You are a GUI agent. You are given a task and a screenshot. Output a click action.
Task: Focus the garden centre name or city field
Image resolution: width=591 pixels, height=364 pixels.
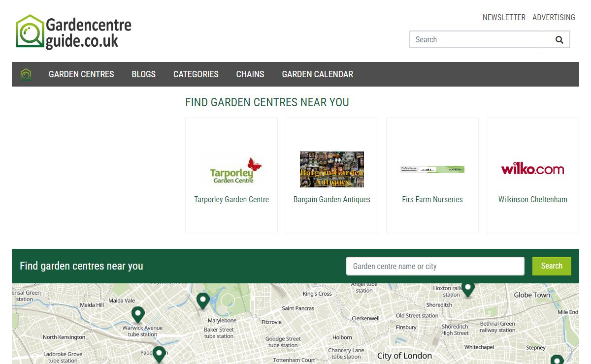click(435, 266)
